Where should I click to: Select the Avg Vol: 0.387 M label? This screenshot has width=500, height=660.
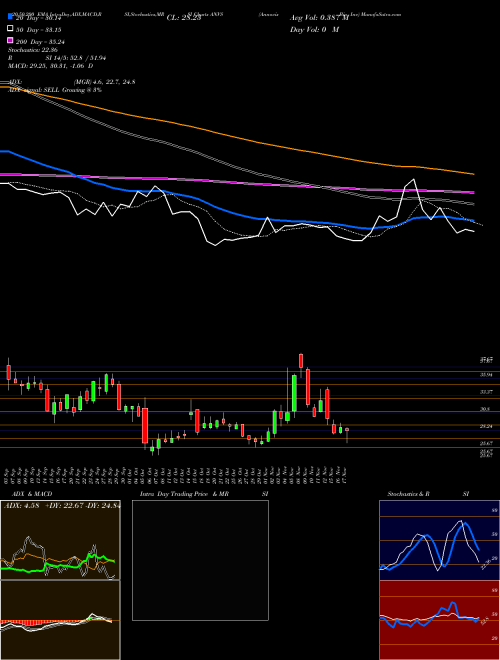point(317,18)
